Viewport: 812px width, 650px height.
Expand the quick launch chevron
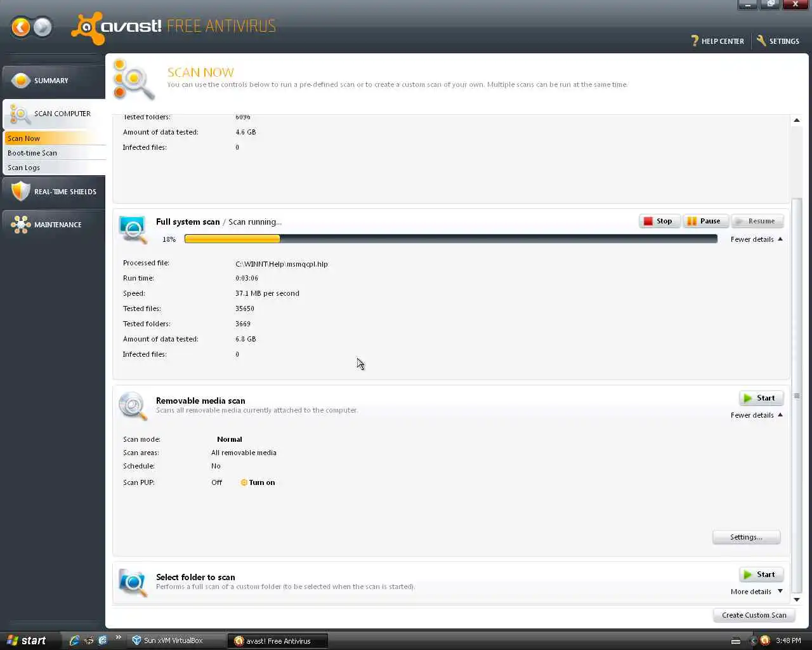tap(118, 637)
